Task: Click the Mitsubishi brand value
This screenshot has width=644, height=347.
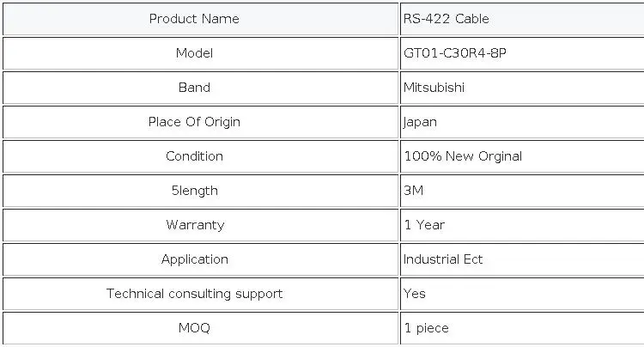Action: click(435, 88)
